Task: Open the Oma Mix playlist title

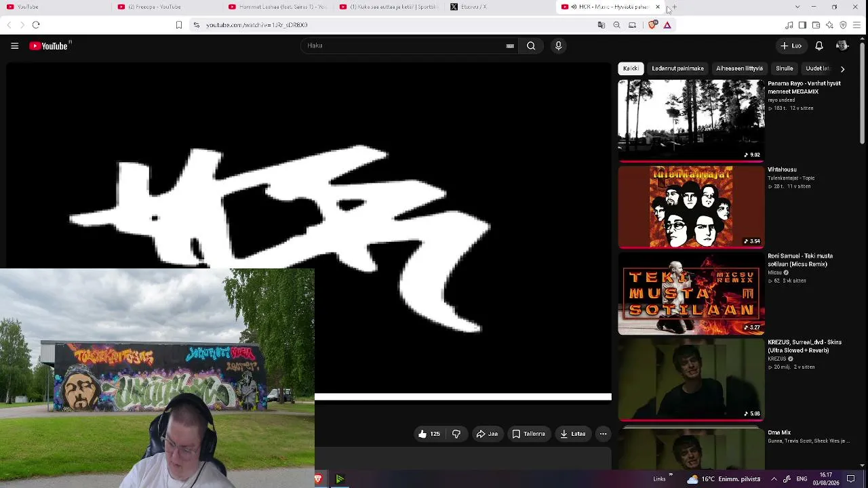Action: tap(779, 432)
